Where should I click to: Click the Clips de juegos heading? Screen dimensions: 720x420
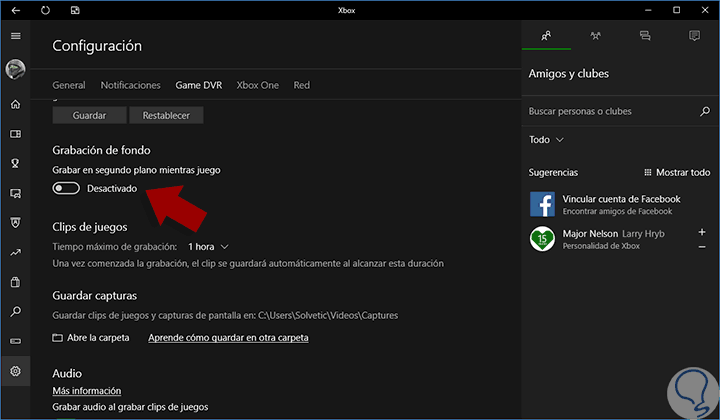click(90, 227)
